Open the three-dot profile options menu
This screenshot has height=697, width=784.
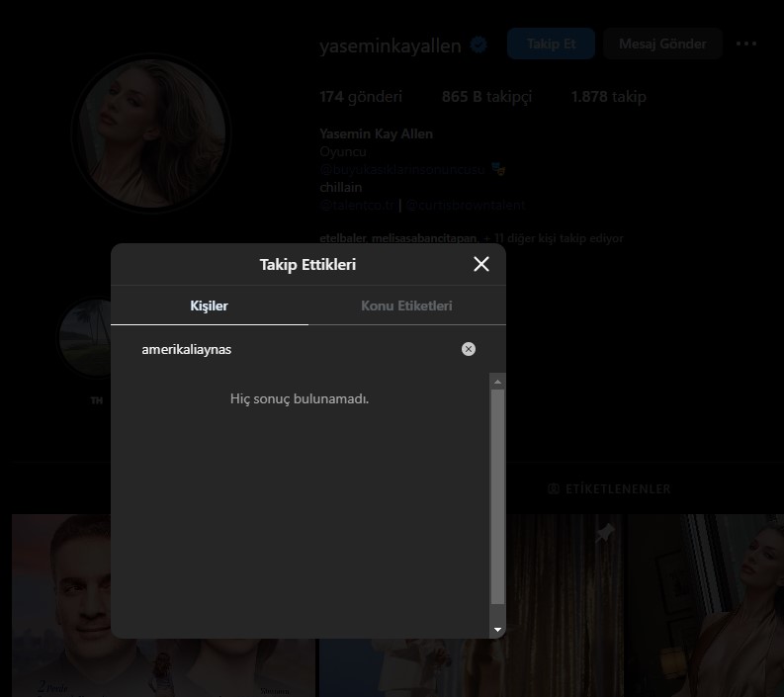(746, 44)
